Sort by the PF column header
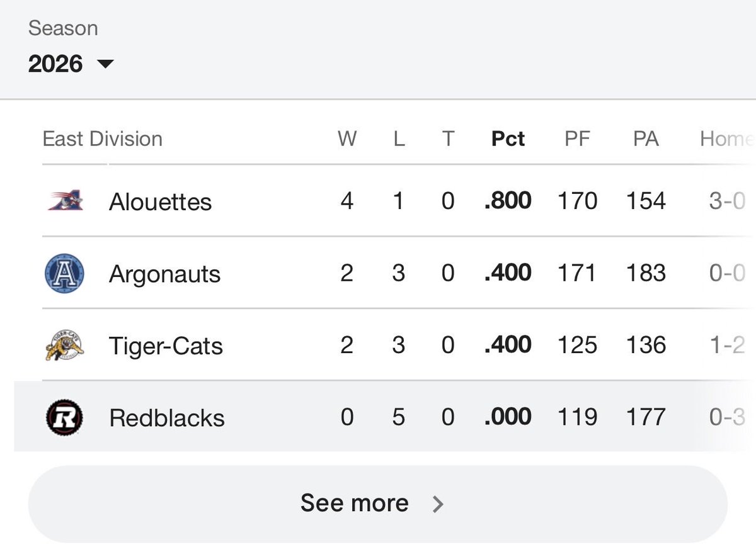Image resolution: width=756 pixels, height=547 pixels. [577, 138]
